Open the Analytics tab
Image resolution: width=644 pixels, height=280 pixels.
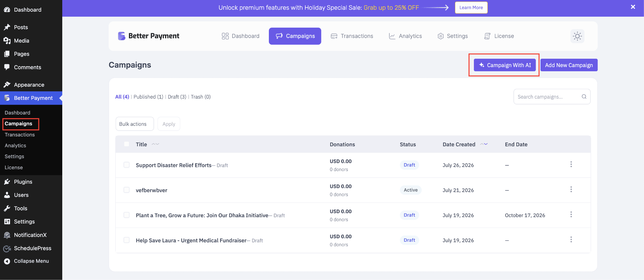[405, 36]
